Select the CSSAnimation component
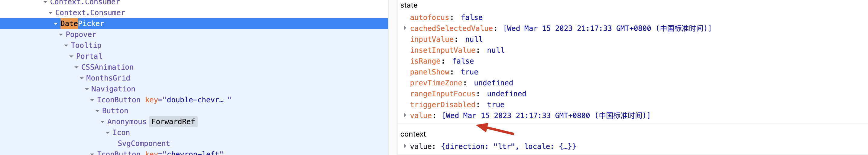 click(107, 67)
